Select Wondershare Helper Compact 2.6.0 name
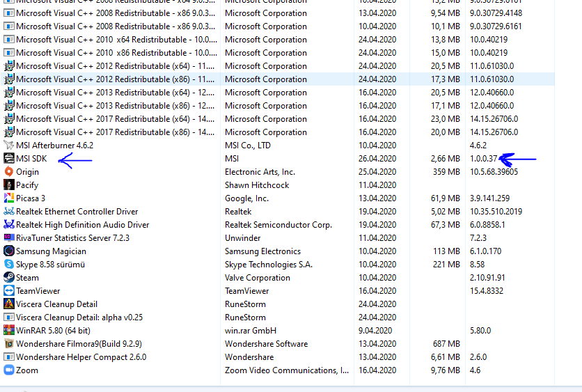This screenshot has width=582, height=392. click(x=81, y=357)
